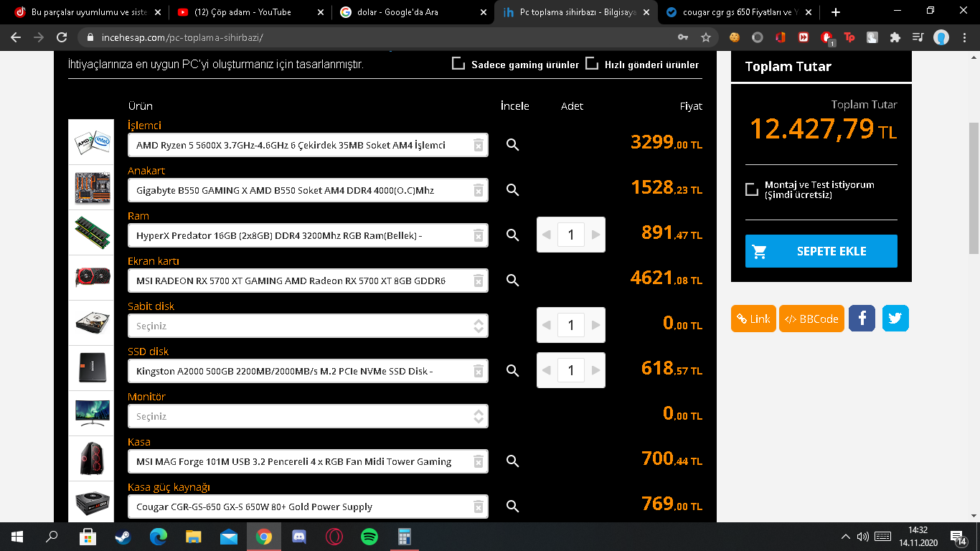The width and height of the screenshot is (980, 551).
Task: Go back to the previous page
Action: point(16,37)
